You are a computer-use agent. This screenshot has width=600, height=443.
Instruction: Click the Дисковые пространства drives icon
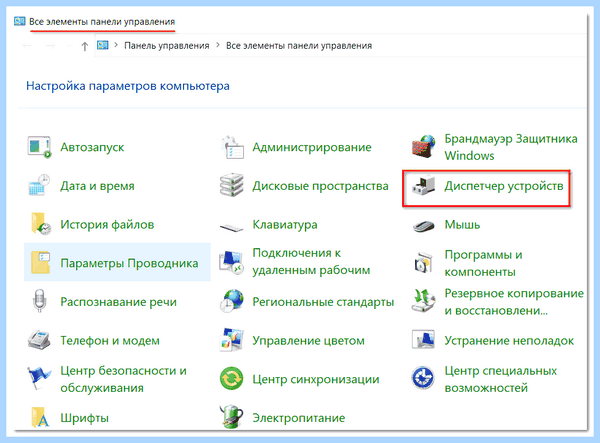232,186
